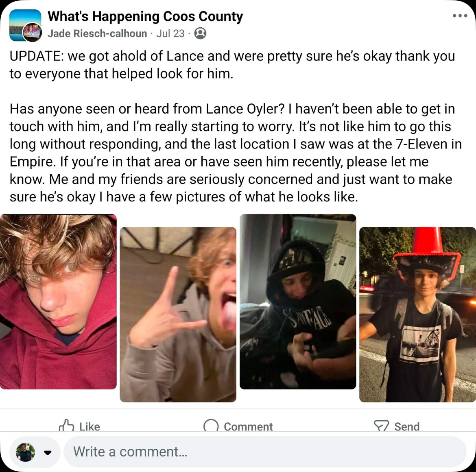Click the Send button label
Viewport: 476px width, 472px height.
[x=407, y=426]
